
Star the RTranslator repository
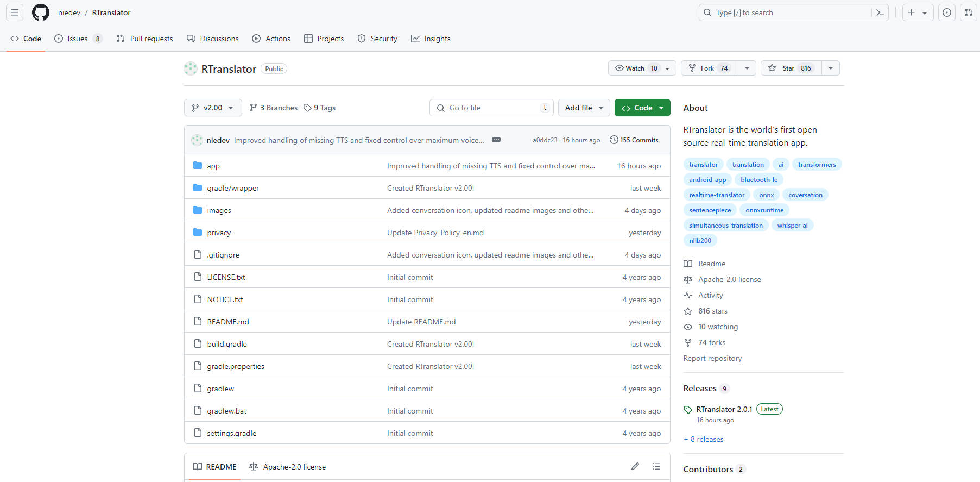point(791,68)
